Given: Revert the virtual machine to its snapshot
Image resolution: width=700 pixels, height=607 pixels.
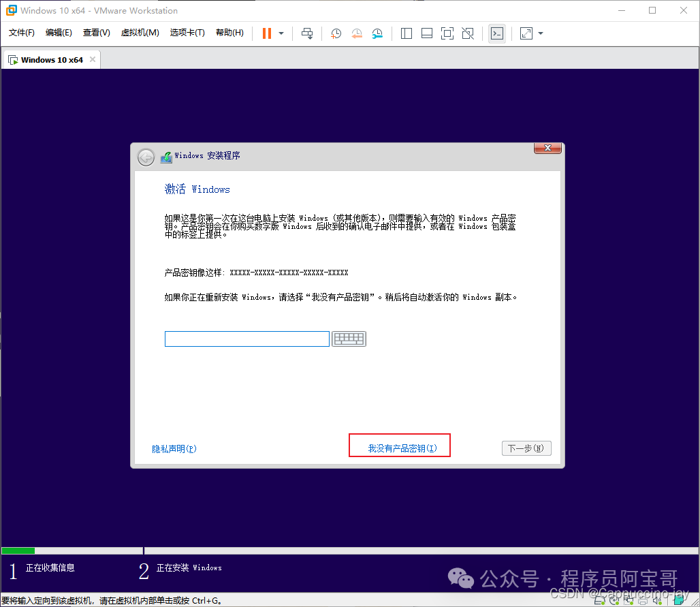Looking at the screenshot, I should [357, 33].
